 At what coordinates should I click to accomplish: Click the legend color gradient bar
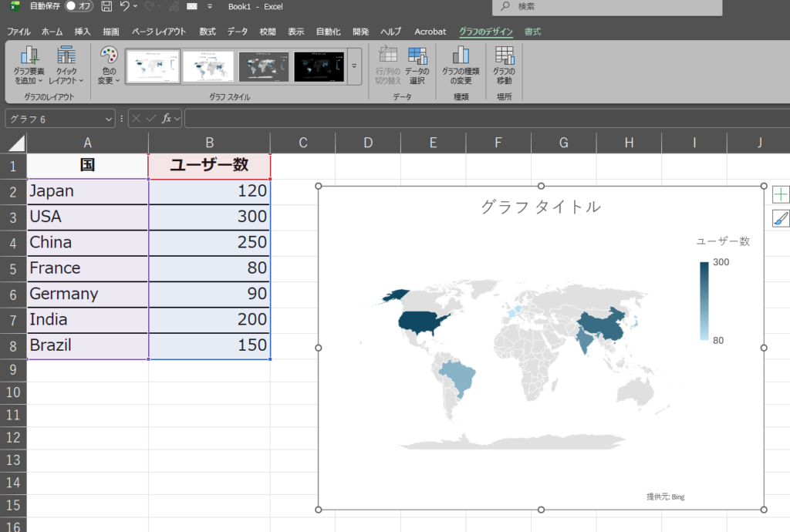[704, 301]
